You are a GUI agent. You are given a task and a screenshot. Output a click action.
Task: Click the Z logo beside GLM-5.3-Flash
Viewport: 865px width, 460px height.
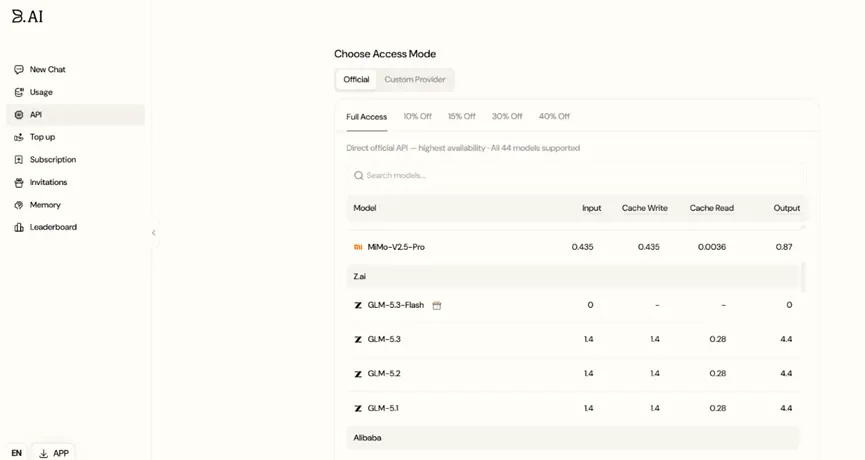(358, 305)
